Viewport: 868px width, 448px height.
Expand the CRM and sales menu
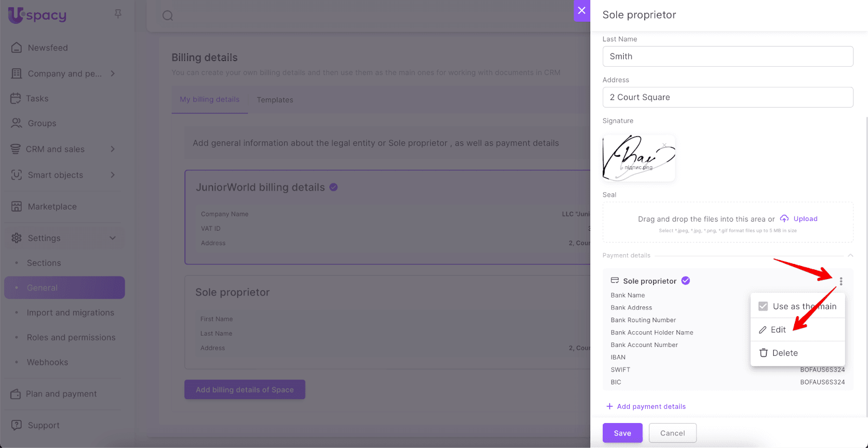tap(113, 149)
